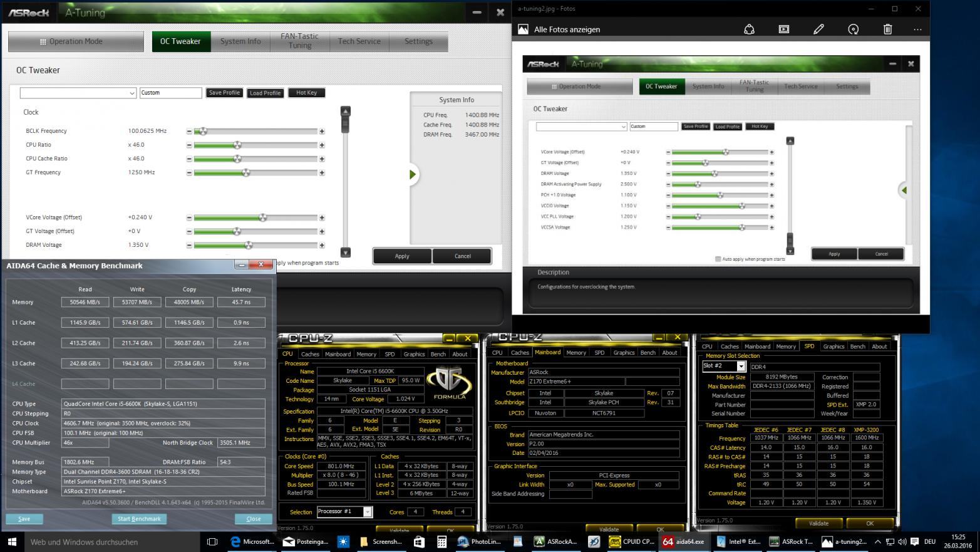Decrease CPU Cache Ratio with minus button
The height and width of the screenshot is (552, 980).
point(189,159)
